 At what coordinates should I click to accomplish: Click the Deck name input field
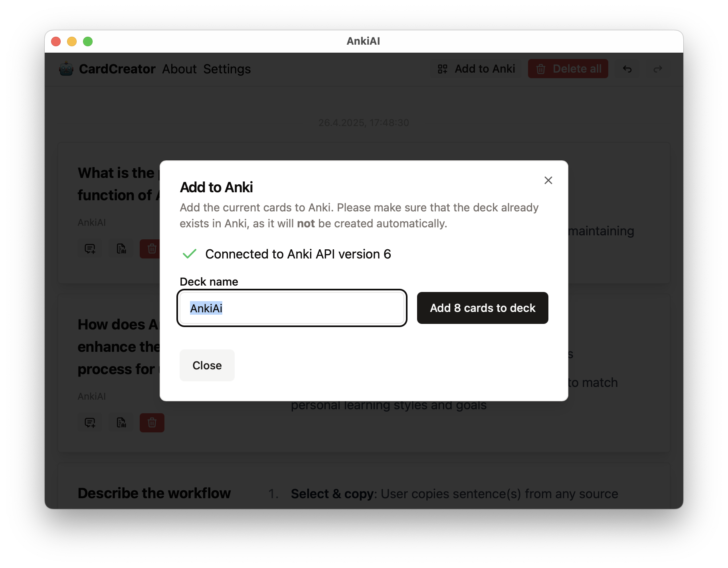tap(292, 308)
